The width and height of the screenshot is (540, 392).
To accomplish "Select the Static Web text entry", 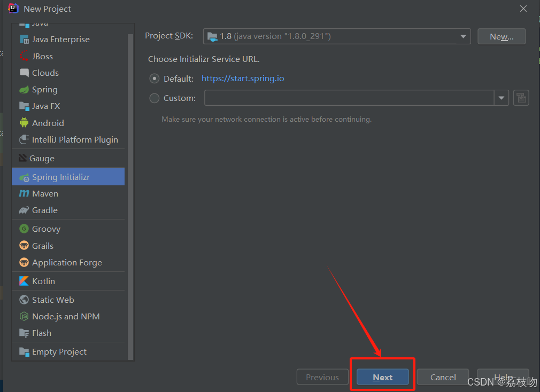I will pyautogui.click(x=53, y=300).
